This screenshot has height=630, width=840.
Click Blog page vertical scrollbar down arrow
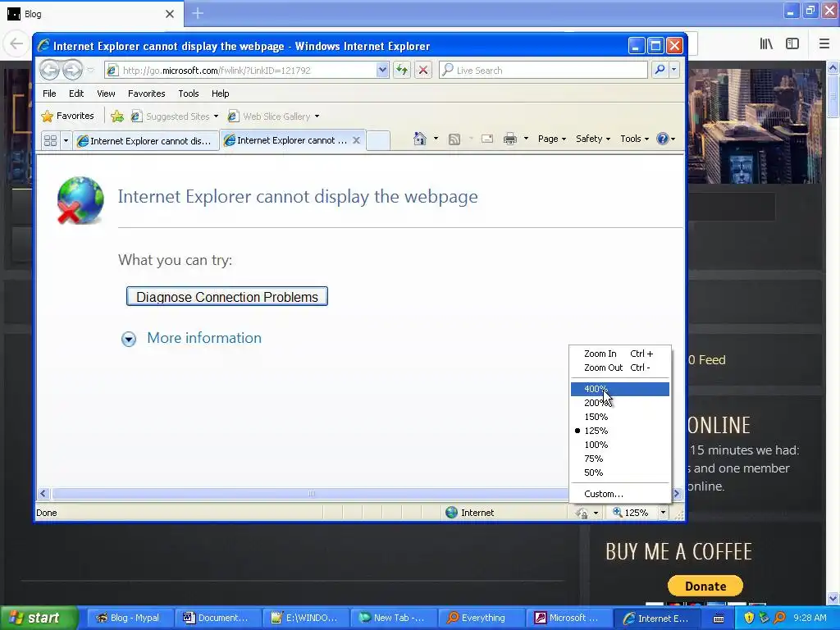pos(833,598)
